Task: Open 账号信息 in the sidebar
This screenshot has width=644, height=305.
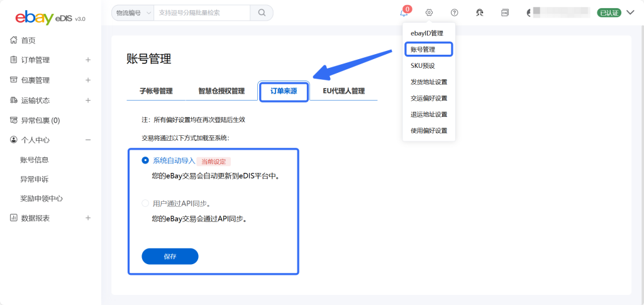Action: [x=35, y=160]
